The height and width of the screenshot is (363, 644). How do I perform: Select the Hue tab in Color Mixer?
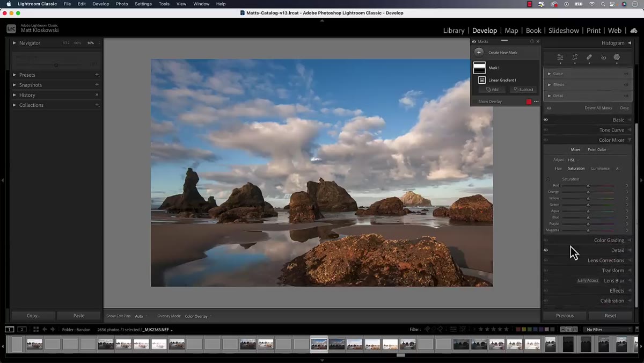point(558,169)
